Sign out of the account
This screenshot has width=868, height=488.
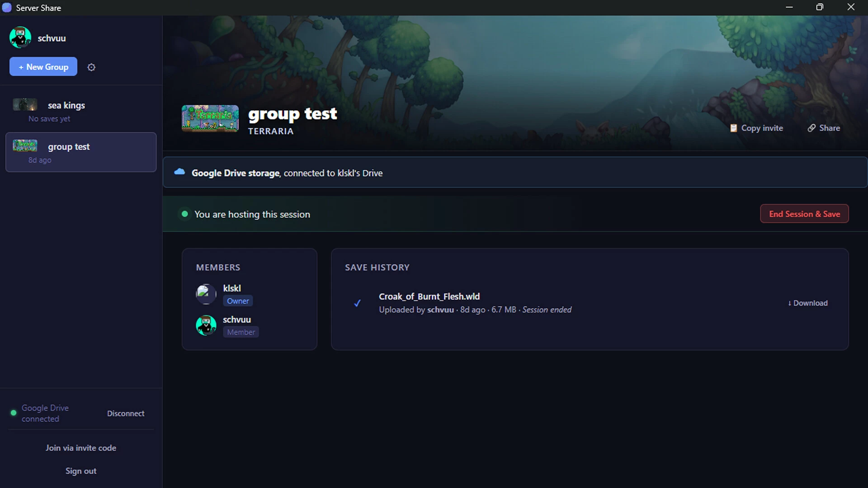click(81, 471)
